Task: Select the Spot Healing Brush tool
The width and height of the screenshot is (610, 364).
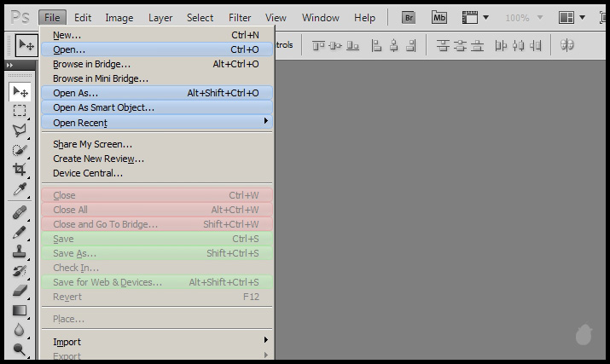Action: tap(19, 212)
